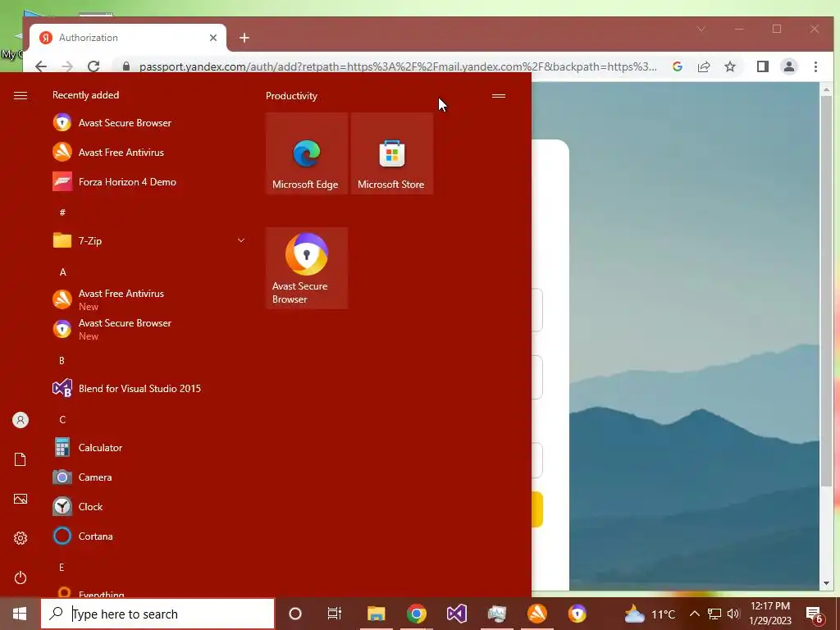Image resolution: width=840 pixels, height=630 pixels.
Task: Expand the Start menu hamburger
Action: pyautogui.click(x=21, y=95)
